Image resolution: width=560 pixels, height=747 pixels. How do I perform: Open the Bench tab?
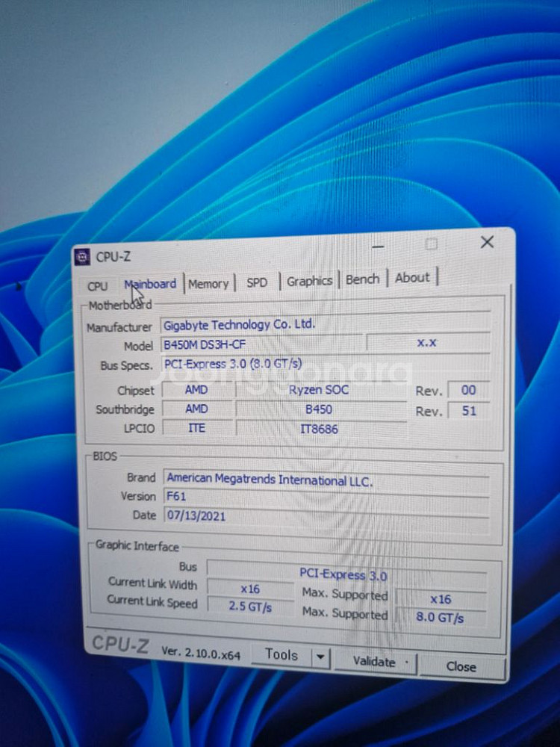click(x=362, y=279)
